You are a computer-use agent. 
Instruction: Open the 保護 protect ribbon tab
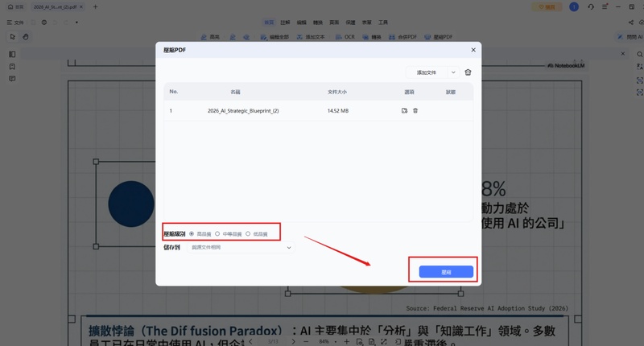[350, 23]
